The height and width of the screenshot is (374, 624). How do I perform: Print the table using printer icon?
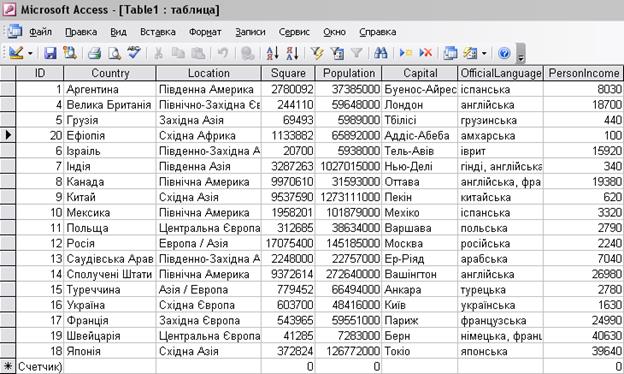[94, 53]
